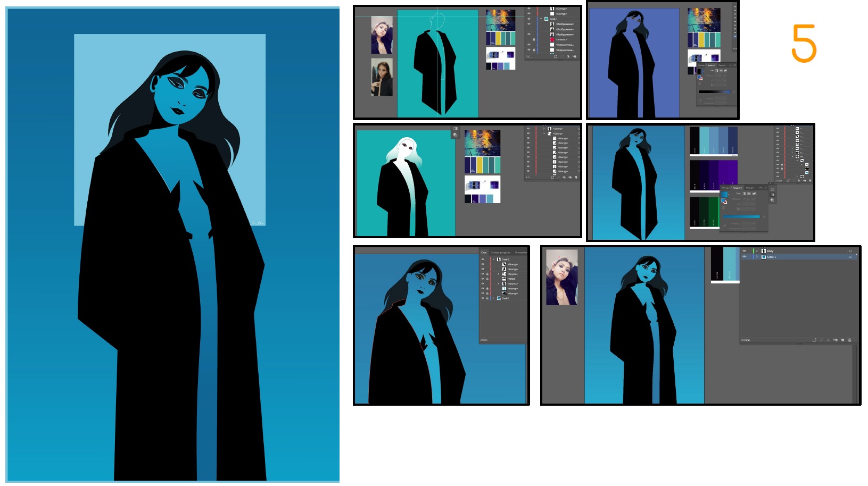Pick the black palette swatch near Body layers panel
This screenshot has height=486, width=868.
click(717, 264)
